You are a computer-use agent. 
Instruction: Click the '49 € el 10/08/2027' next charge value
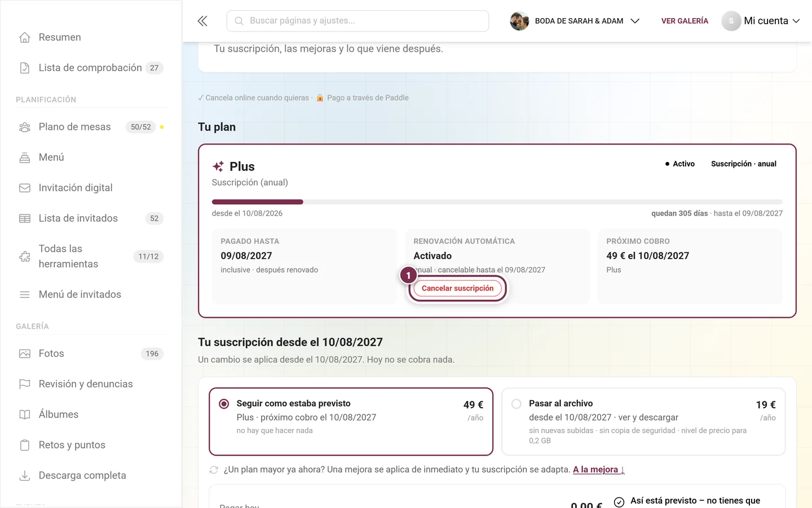[648, 256]
